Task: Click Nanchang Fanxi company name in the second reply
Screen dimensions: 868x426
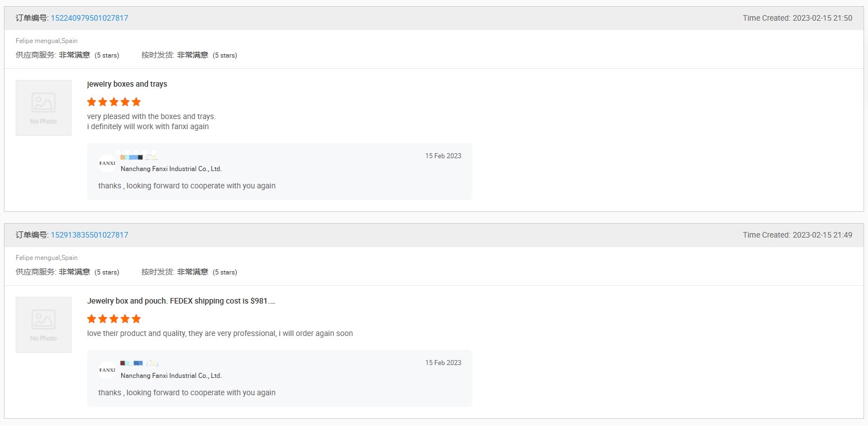Action: (x=171, y=376)
